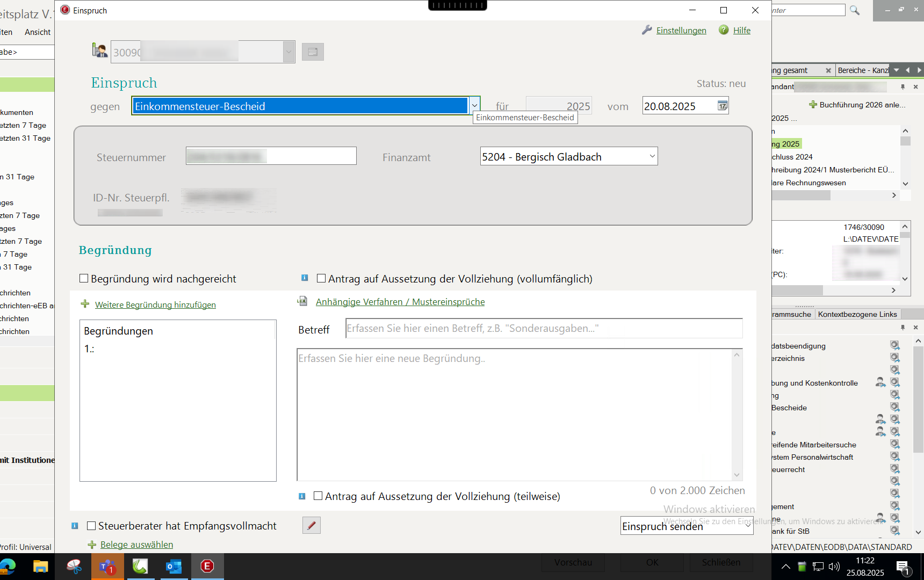This screenshot has width=924, height=580.
Task: Expand the Einkommensteuer-Bescheid dropdown
Action: 474,106
